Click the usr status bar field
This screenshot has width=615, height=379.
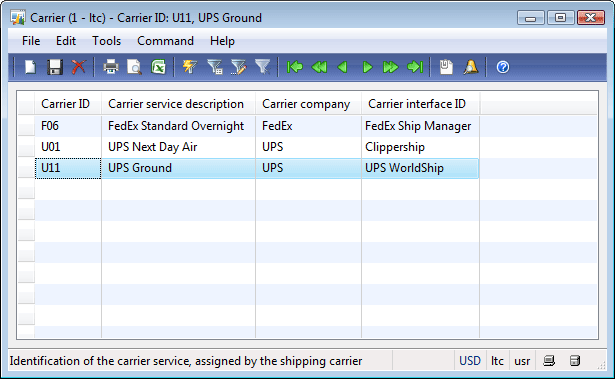tap(522, 361)
